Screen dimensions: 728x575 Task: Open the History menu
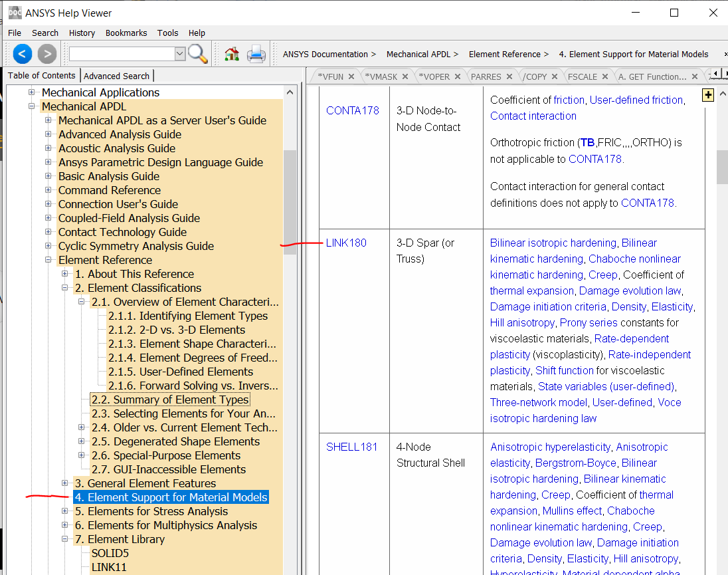(x=82, y=33)
